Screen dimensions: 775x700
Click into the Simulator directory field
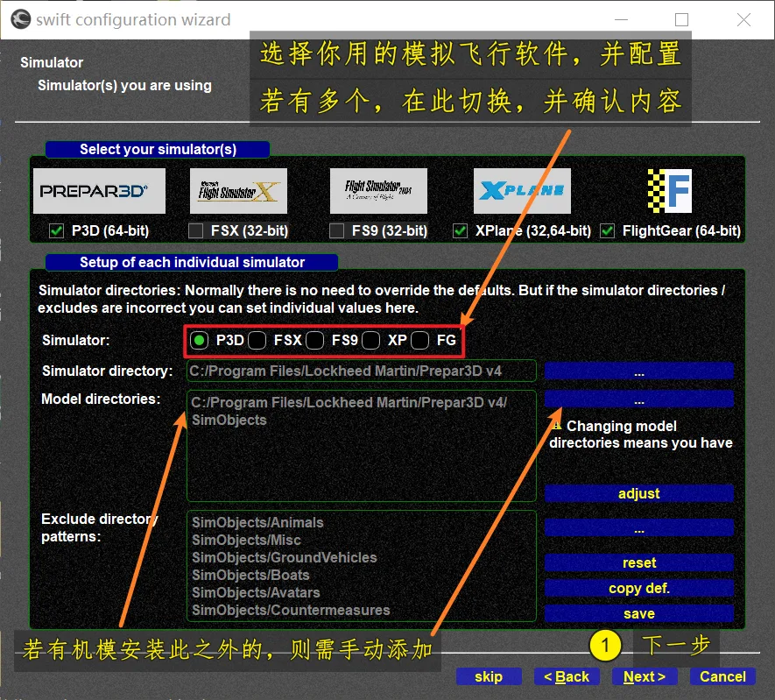[x=362, y=371]
